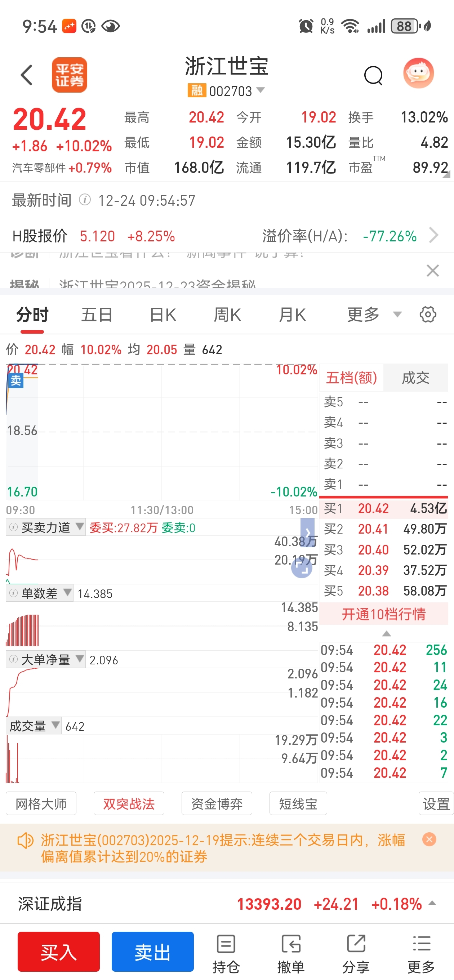Select the 买4 20.39 order row
The height and width of the screenshot is (980, 454).
point(384,570)
